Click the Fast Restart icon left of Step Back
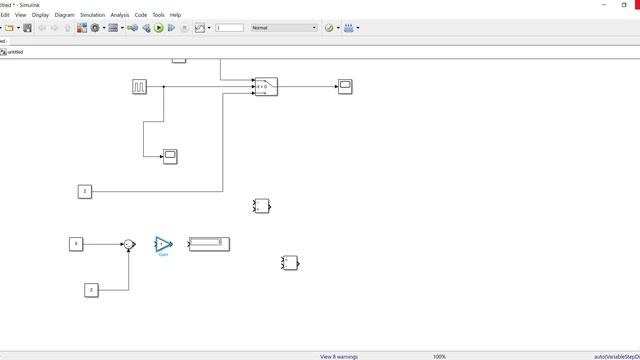Screen dimensions: 640x360 (133, 28)
